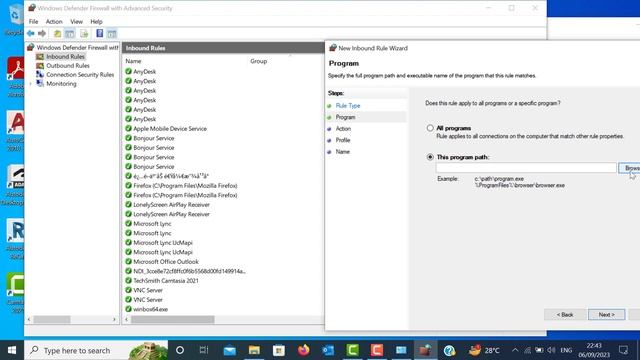Show hidden system tray icons
This screenshot has width=640, height=360.
515,350
